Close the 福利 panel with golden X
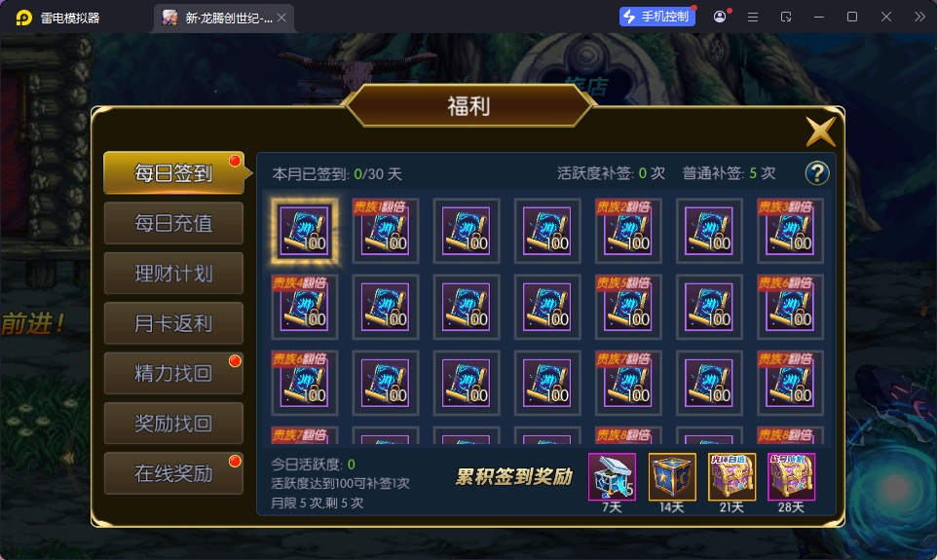The width and height of the screenshot is (937, 560). (820, 131)
